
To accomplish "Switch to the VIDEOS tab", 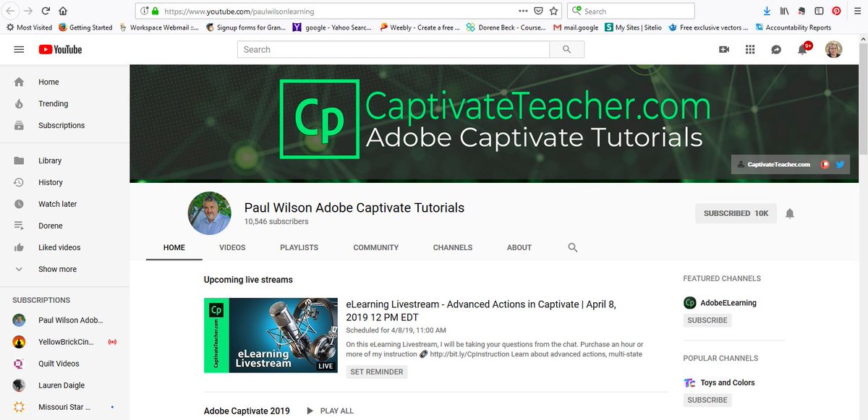I will point(232,247).
